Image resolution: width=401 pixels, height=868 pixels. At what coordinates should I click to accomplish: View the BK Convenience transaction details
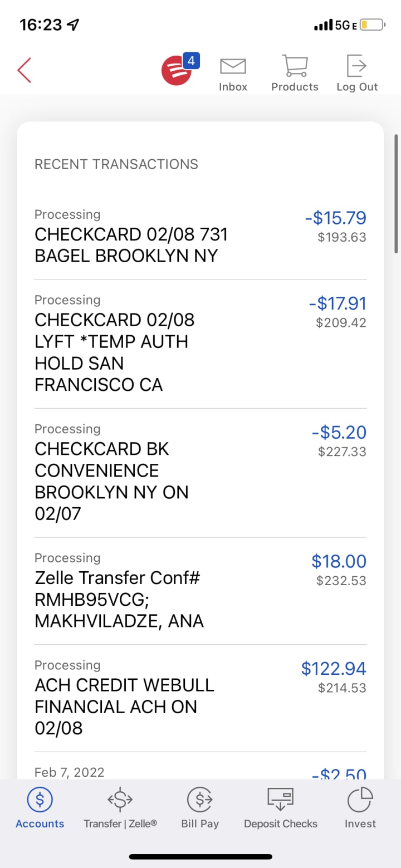click(111, 481)
